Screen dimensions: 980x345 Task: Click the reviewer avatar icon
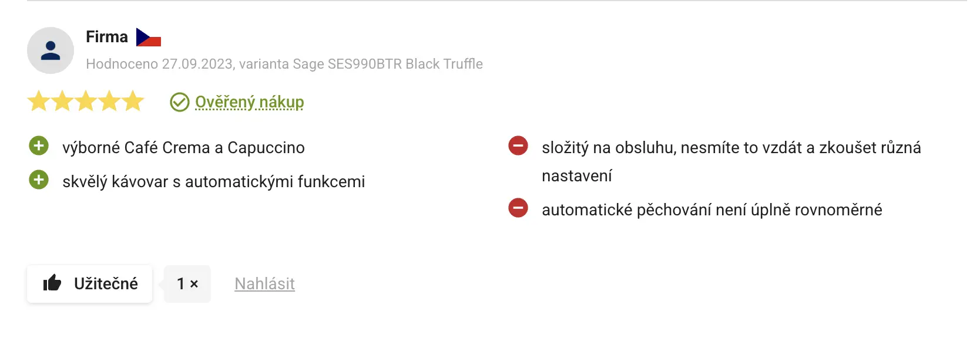(x=51, y=50)
